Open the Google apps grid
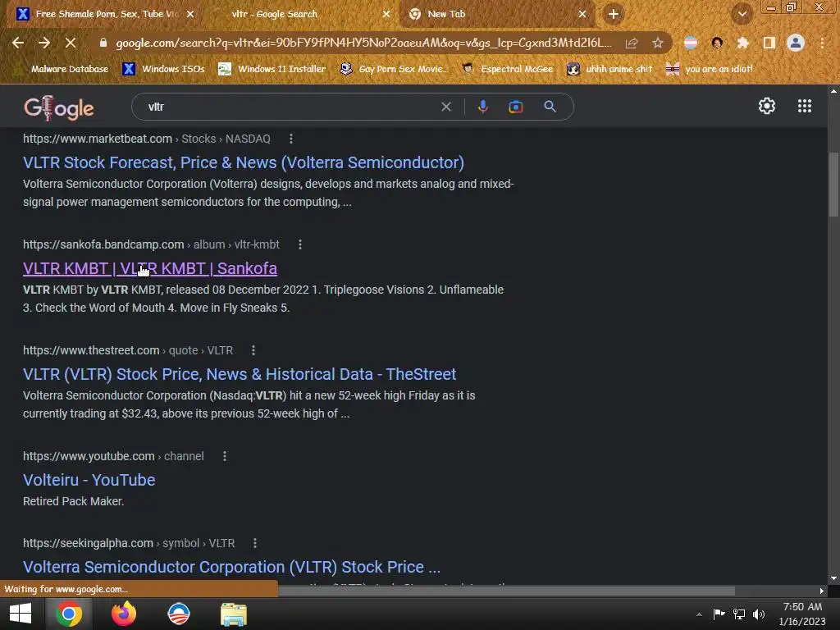The width and height of the screenshot is (840, 630). point(805,106)
